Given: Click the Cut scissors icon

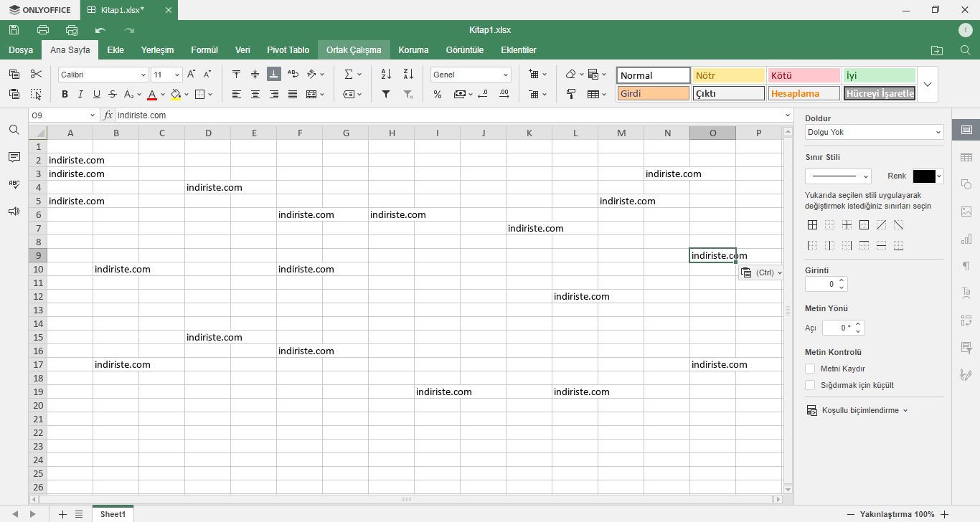Looking at the screenshot, I should point(36,75).
